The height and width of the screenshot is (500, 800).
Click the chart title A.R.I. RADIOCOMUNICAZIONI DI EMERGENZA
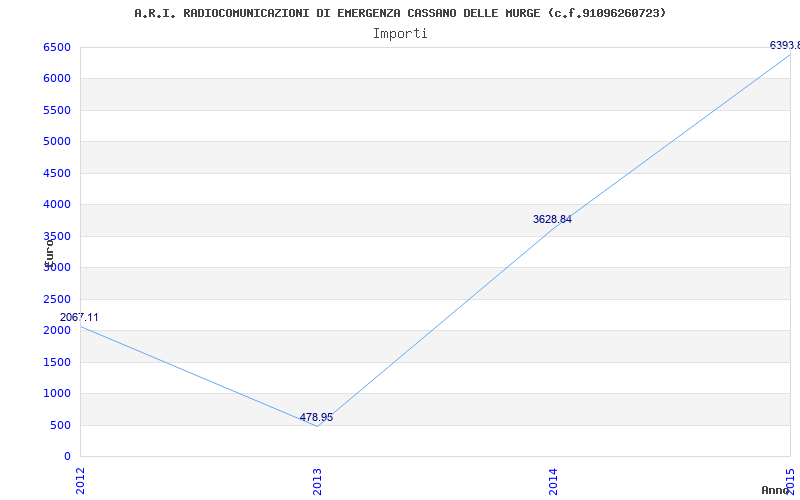pos(400,13)
